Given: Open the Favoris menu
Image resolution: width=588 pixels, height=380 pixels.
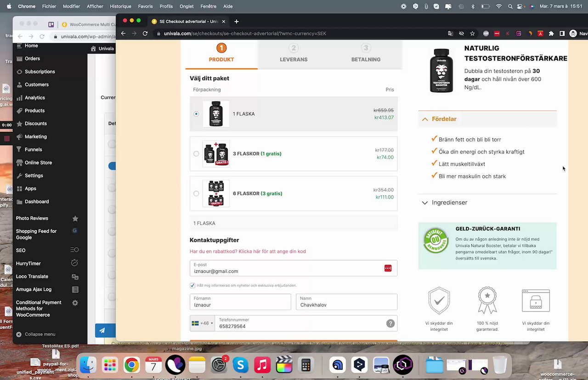Looking at the screenshot, I should [146, 6].
